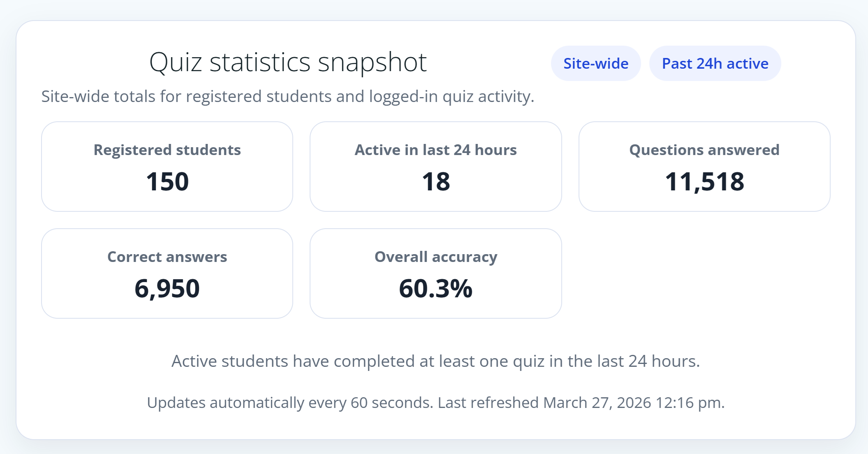
Task: Click the 60.3% accuracy value
Action: [435, 288]
